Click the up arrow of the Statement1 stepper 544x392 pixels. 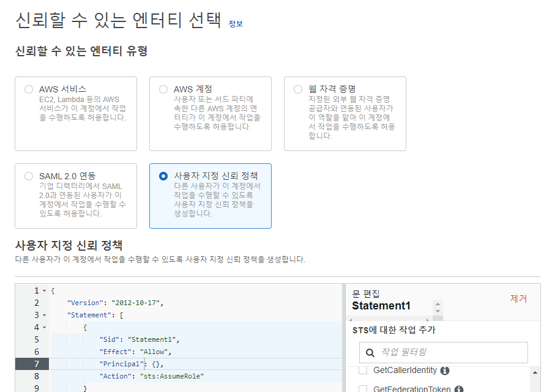point(438,304)
